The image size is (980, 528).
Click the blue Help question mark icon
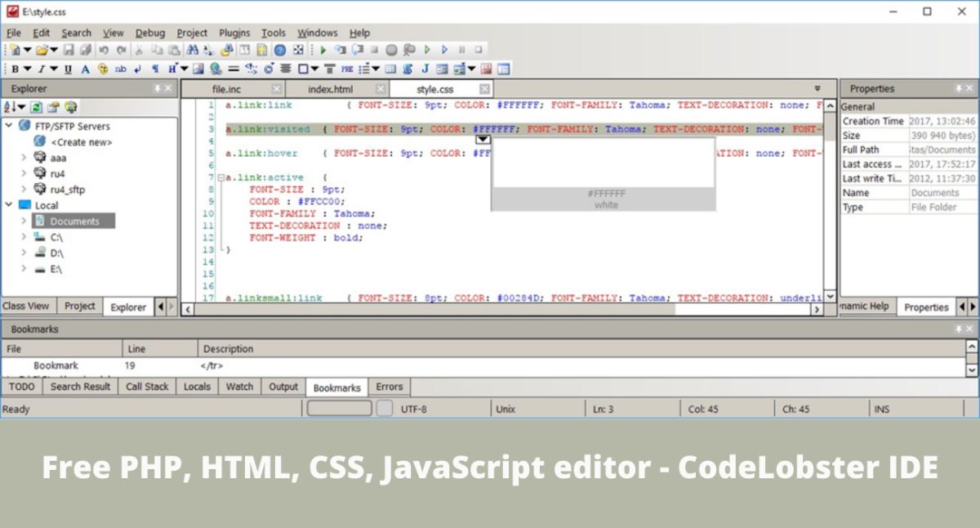[x=279, y=50]
